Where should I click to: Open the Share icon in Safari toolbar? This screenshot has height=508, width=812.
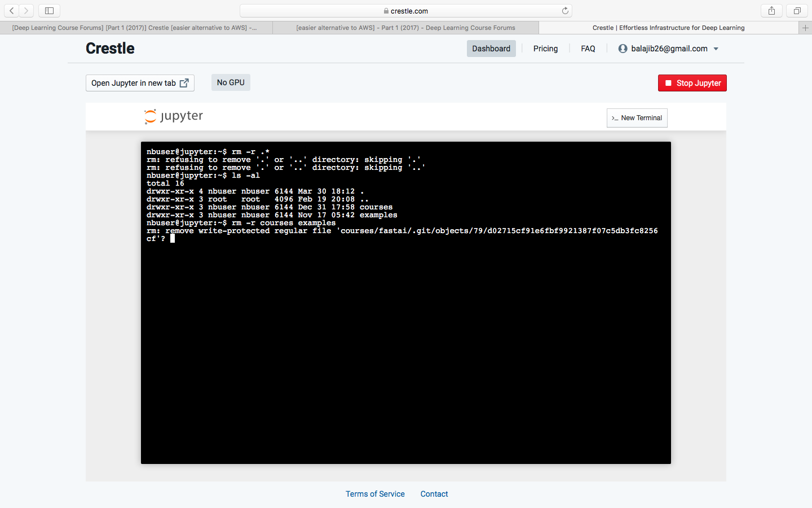point(771,11)
